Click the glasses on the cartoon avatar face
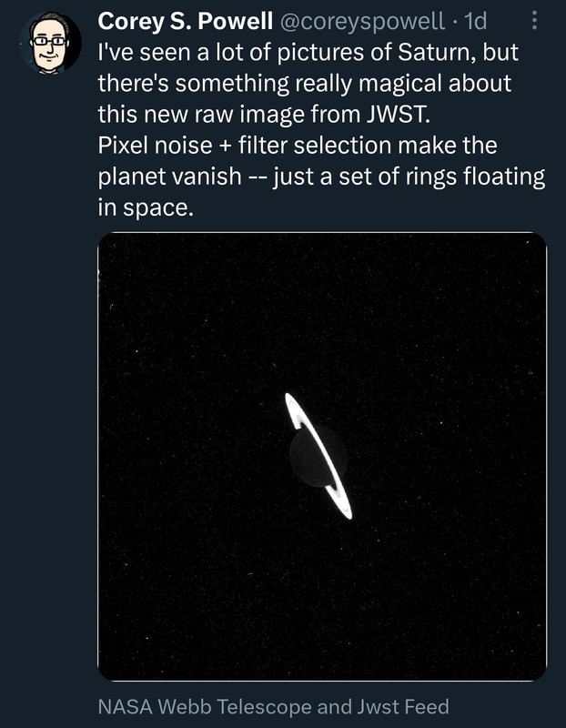 click(50, 41)
